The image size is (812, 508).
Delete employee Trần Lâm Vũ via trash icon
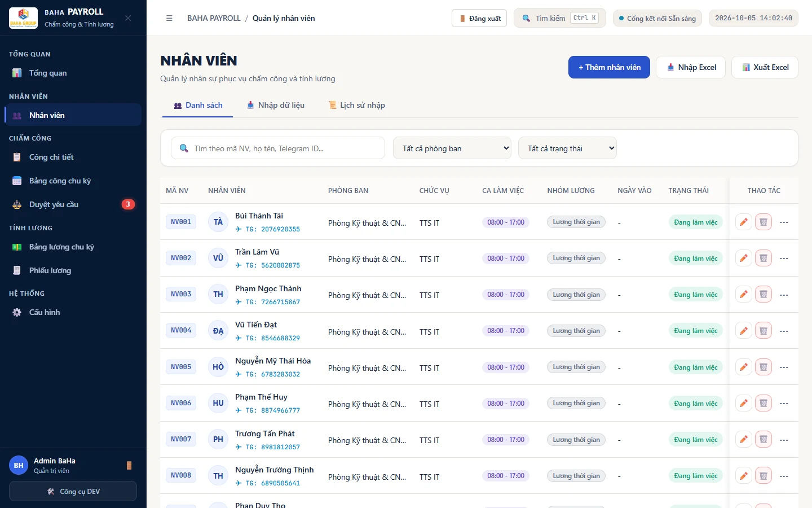[x=764, y=259]
